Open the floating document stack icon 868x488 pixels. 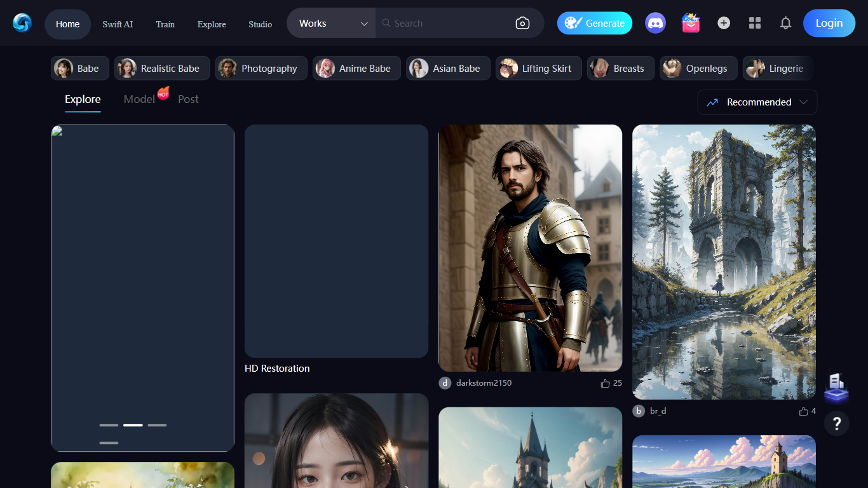pos(836,388)
